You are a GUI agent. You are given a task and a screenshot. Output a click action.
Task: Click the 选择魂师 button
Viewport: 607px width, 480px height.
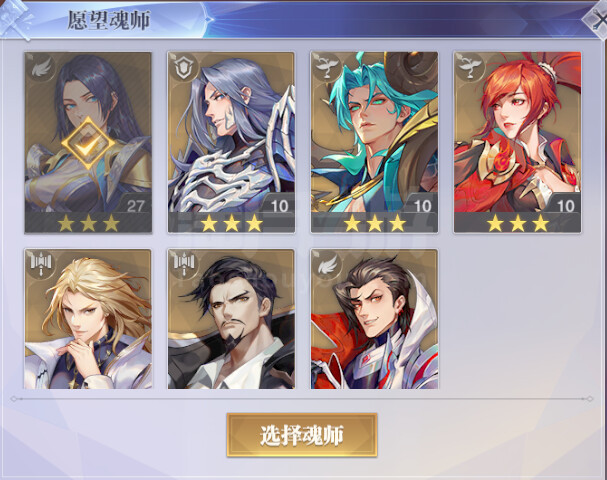(302, 435)
